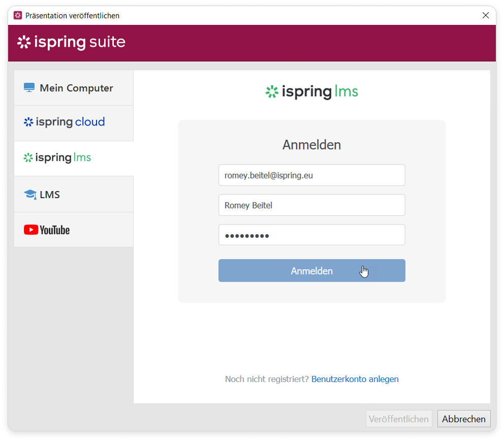Click the ispring lms logo above login form
The height and width of the screenshot is (441, 504).
pyautogui.click(x=311, y=92)
